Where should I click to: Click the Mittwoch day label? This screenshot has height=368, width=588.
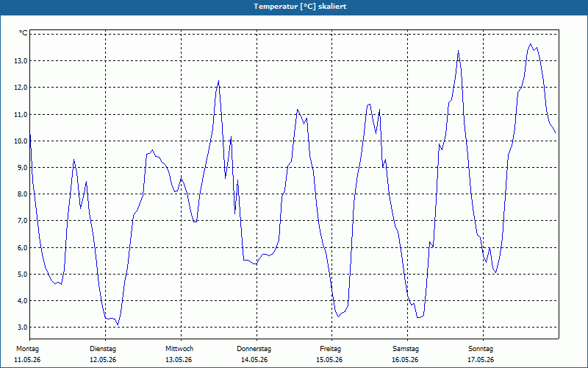tap(179, 349)
